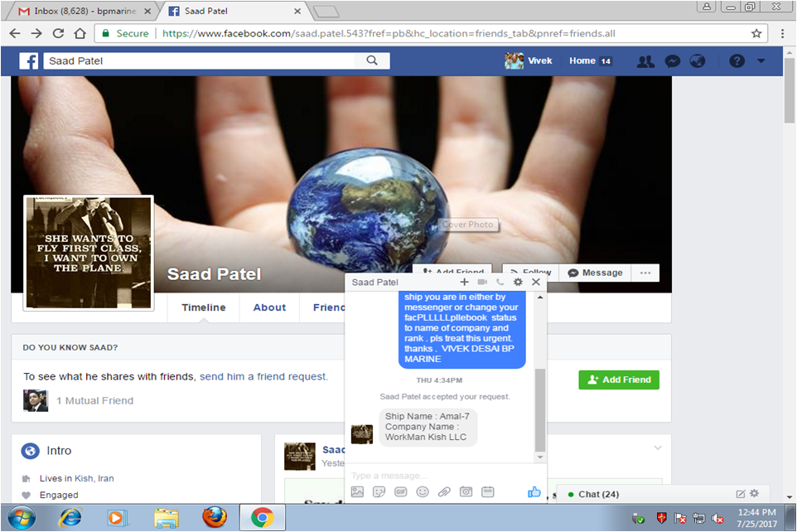Select the Timeline tab

[x=204, y=307]
